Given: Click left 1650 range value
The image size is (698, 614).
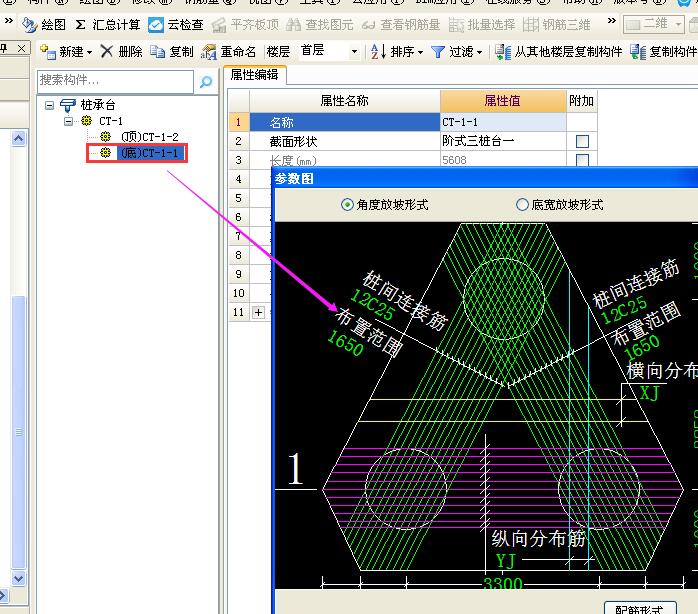Looking at the screenshot, I should pyautogui.click(x=346, y=343).
